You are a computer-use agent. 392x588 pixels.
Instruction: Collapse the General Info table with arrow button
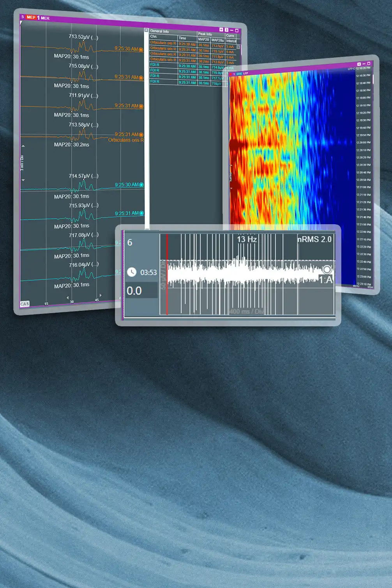(147, 30)
